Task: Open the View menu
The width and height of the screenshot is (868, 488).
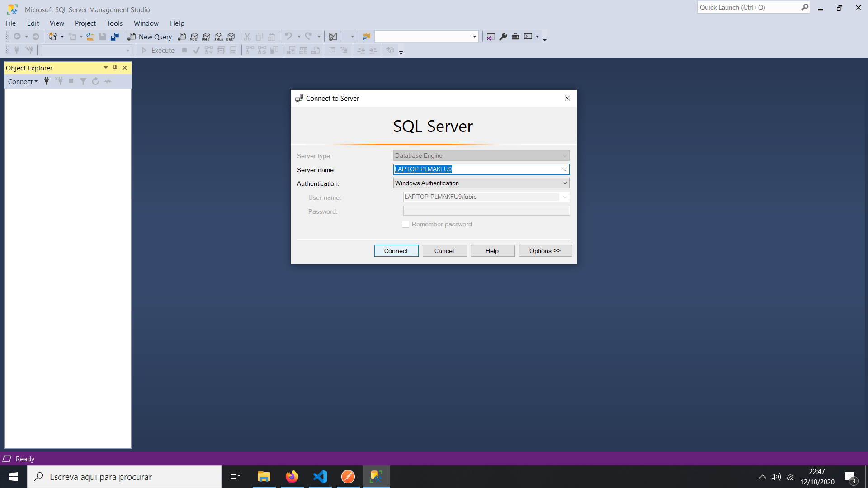Action: (57, 23)
